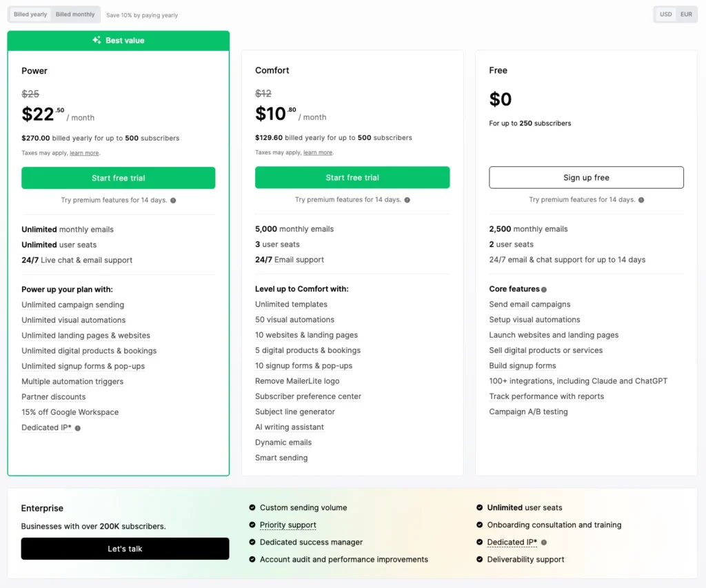The image size is (706, 588).
Task: Click info icon beside Free plan trial text
Action: coord(641,200)
